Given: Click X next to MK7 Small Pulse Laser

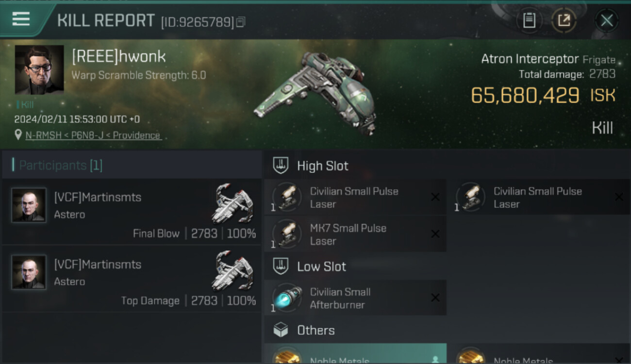Looking at the screenshot, I should click(x=435, y=234).
